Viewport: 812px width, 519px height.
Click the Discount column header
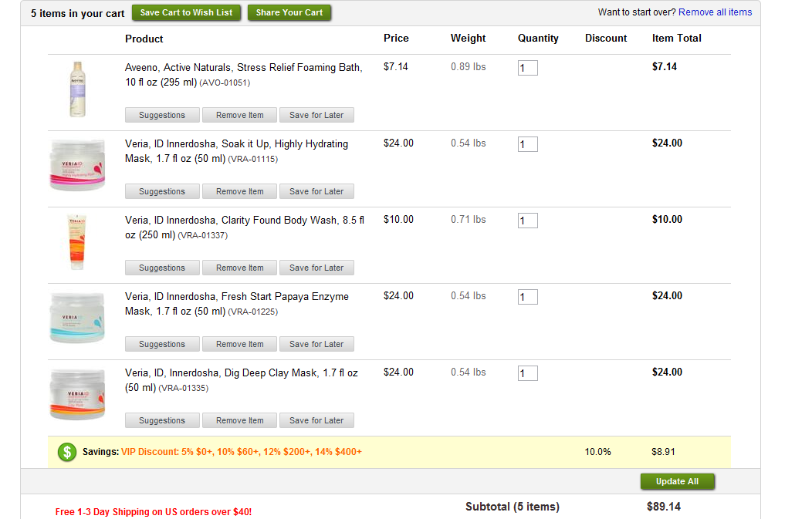pos(606,39)
